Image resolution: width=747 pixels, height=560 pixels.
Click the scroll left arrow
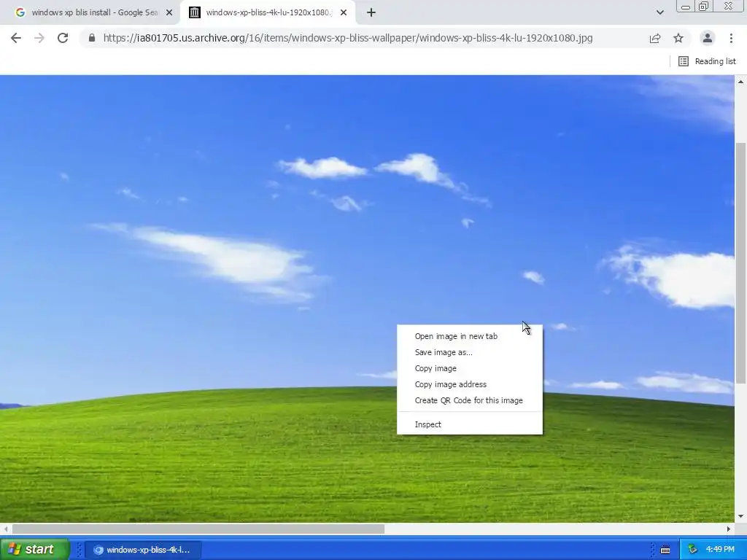pyautogui.click(x=5, y=529)
